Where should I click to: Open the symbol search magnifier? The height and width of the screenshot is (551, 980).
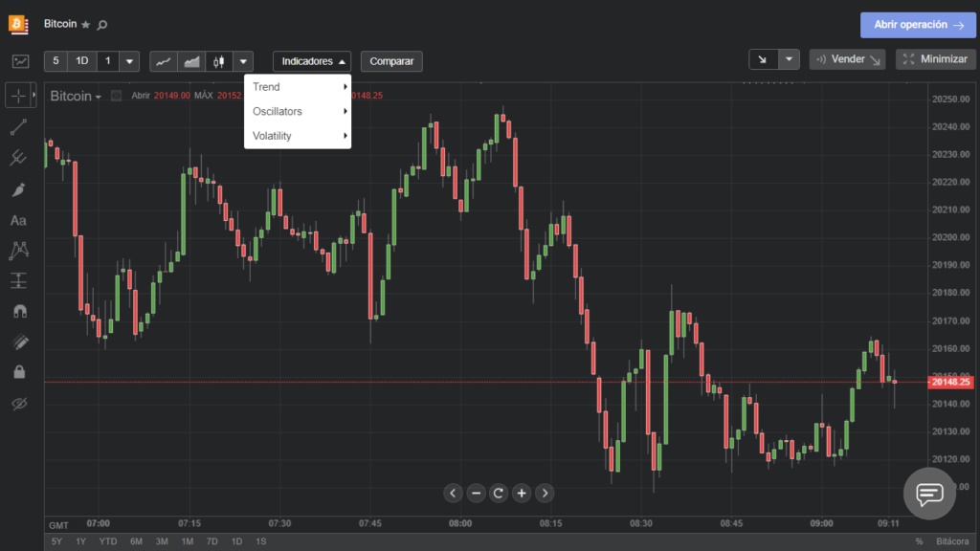[101, 25]
